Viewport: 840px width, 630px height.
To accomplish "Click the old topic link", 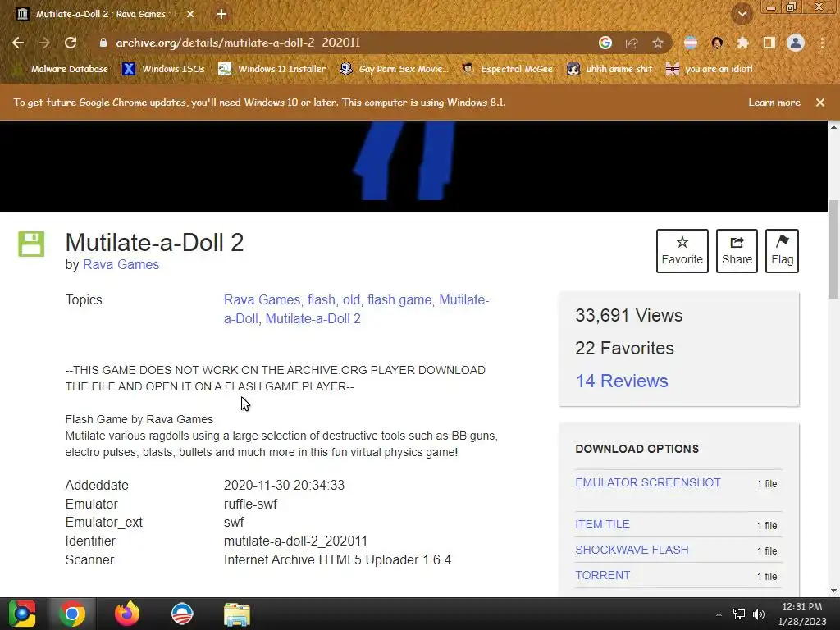I will pos(351,300).
